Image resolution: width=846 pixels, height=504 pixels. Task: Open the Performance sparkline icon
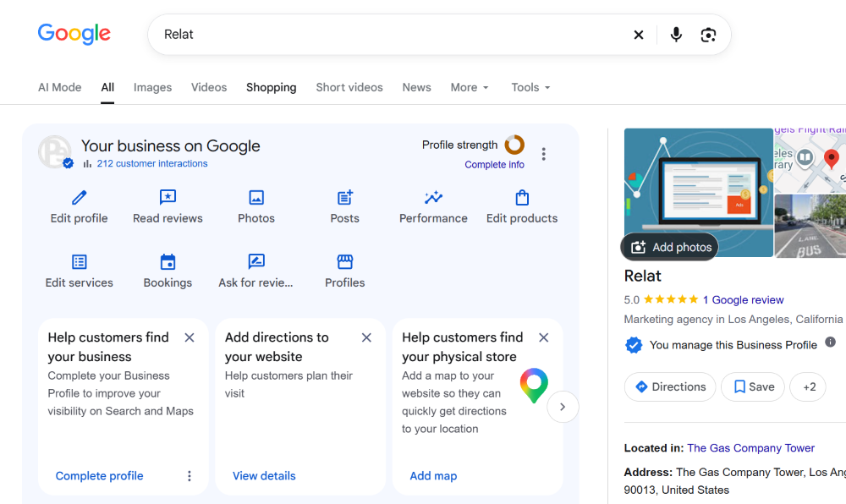tap(433, 197)
